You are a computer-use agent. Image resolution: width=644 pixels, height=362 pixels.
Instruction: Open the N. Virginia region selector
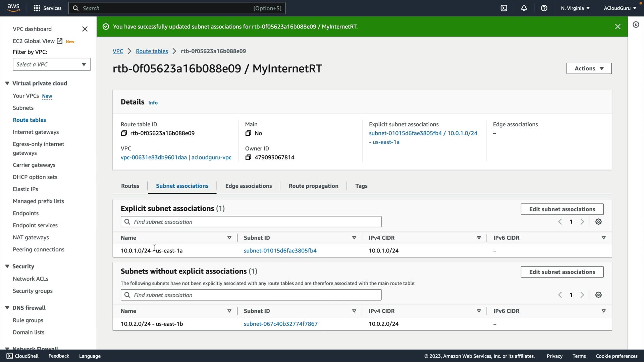click(575, 8)
